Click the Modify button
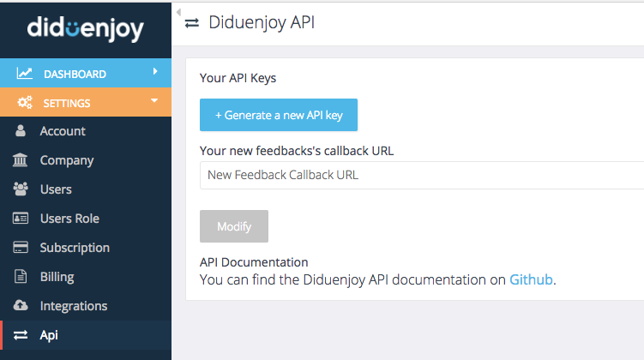 [x=234, y=226]
